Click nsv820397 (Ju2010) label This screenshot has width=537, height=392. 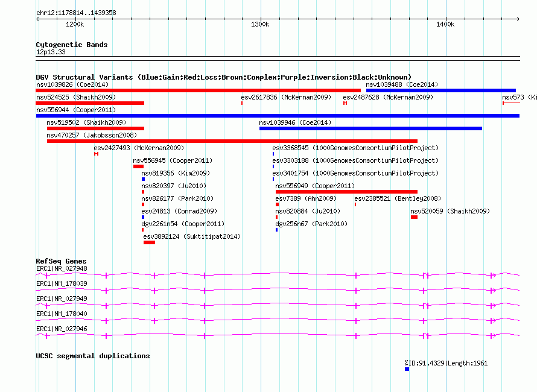pos(174,186)
